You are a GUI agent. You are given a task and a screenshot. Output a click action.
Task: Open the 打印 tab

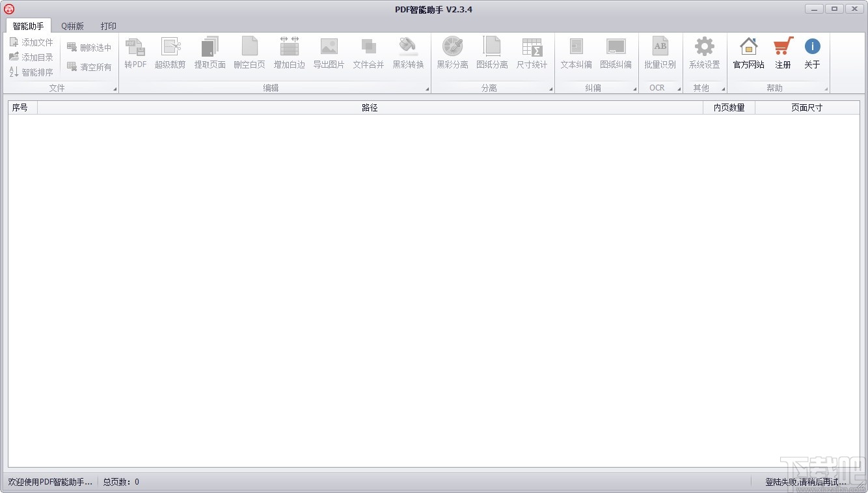108,26
